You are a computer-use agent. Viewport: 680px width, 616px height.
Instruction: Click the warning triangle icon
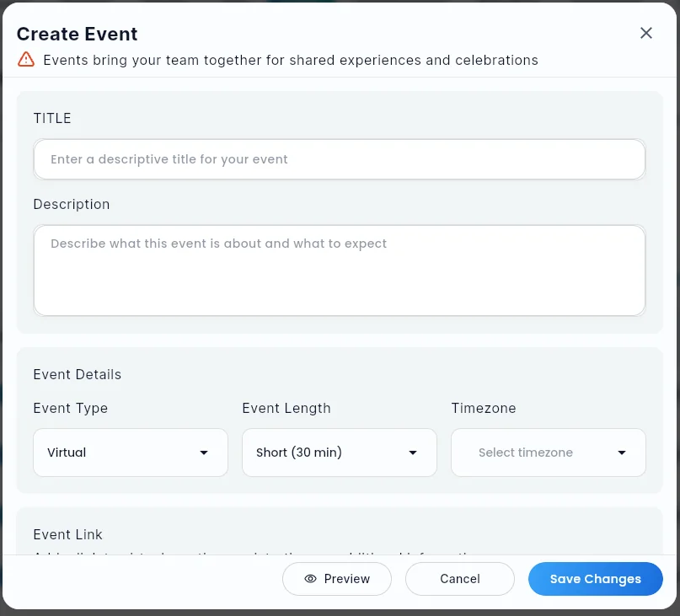click(x=26, y=60)
